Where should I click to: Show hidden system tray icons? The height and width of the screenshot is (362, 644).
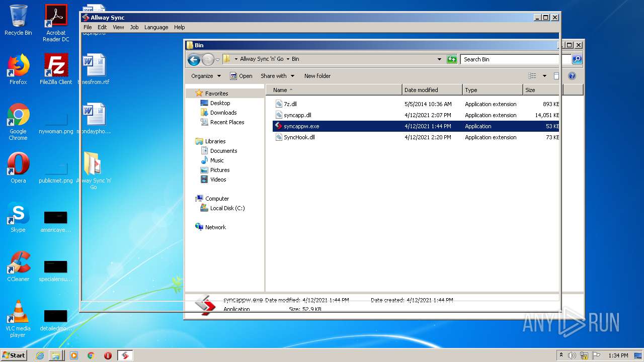click(561, 355)
